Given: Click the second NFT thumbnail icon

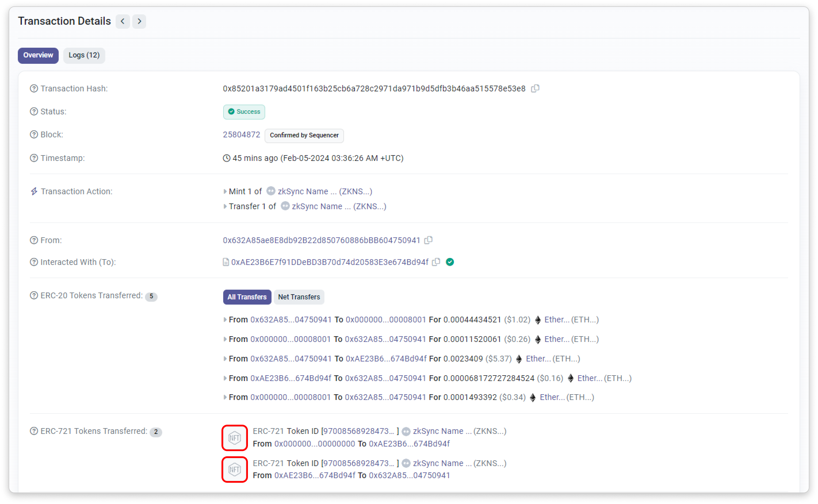Looking at the screenshot, I should [234, 469].
